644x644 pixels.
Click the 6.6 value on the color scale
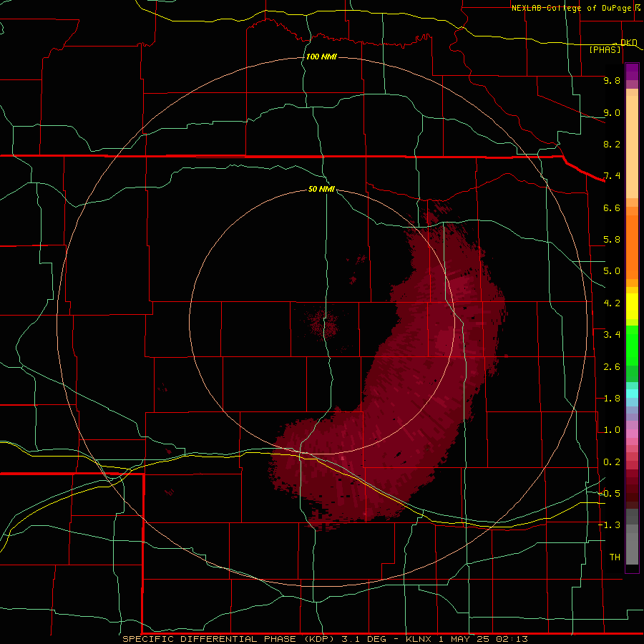612,208
